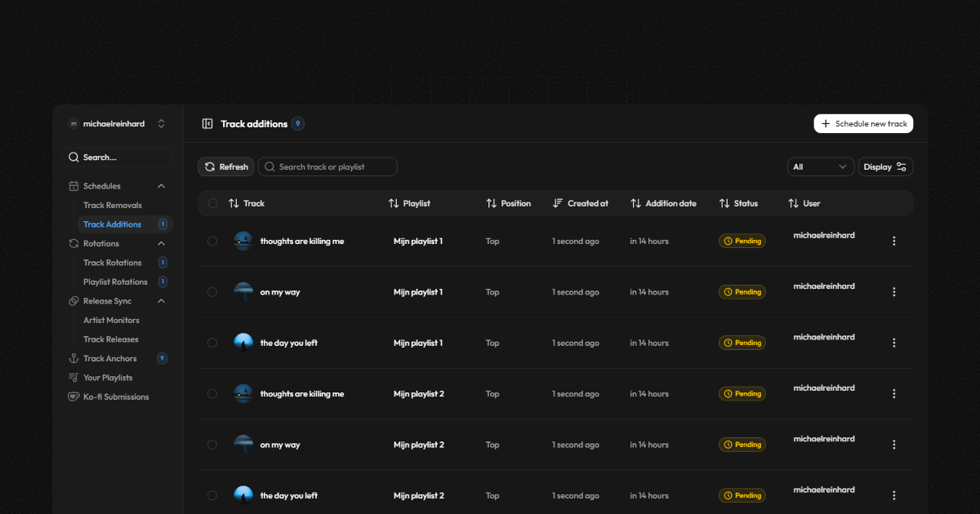Collapse the Rotations section

click(161, 243)
